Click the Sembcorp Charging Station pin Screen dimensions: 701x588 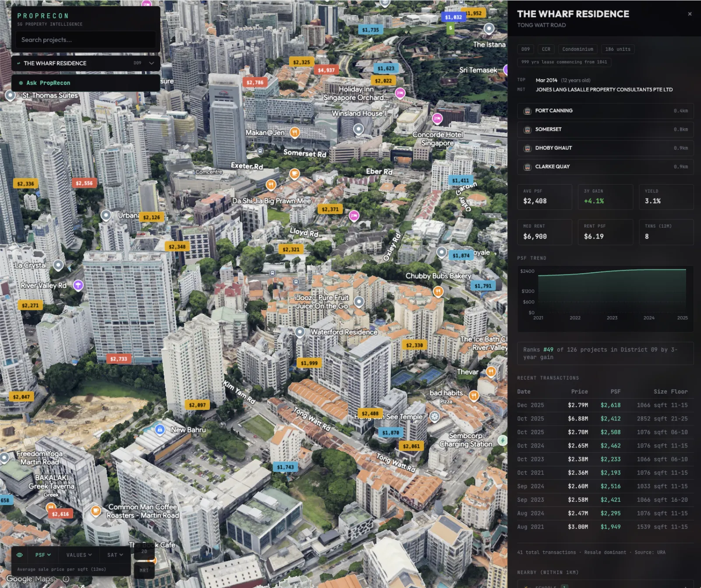[503, 440]
